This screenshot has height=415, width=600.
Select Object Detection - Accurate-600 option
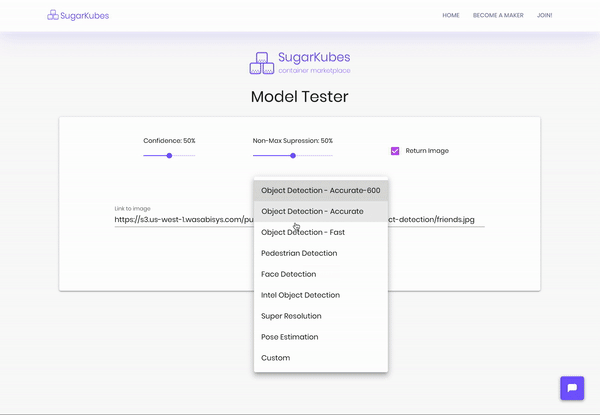coord(321,190)
